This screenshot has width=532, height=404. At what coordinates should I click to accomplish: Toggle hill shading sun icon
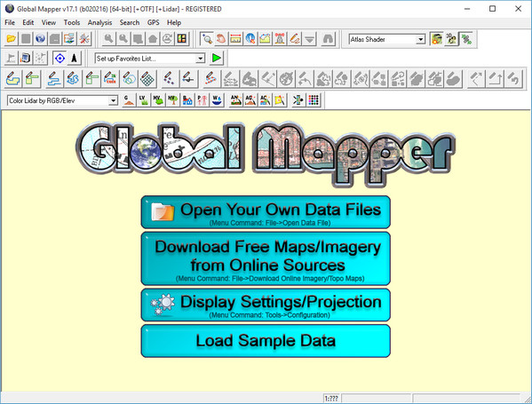point(437,39)
